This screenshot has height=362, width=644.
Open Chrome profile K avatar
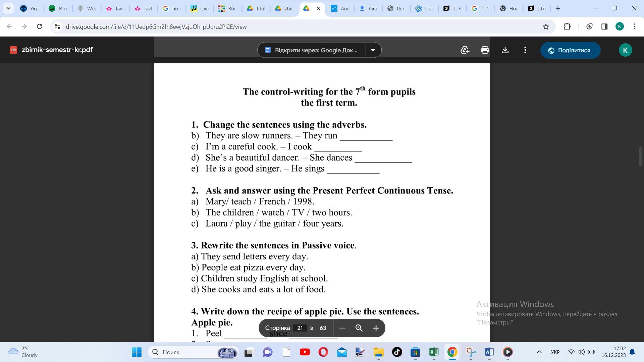click(620, 26)
